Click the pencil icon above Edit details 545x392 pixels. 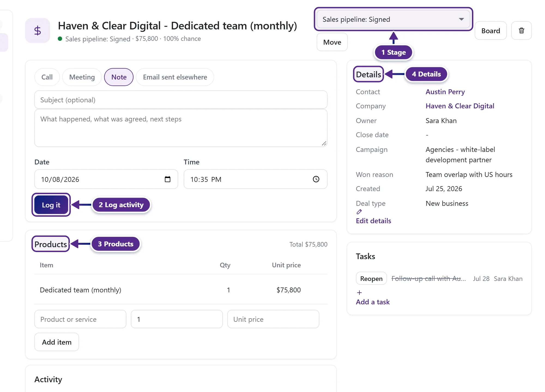tap(359, 212)
